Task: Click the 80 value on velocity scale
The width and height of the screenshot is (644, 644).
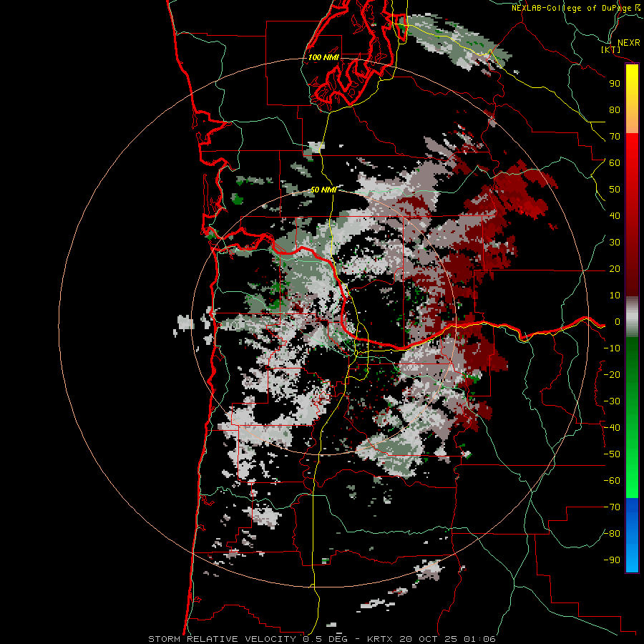Action: point(615,109)
